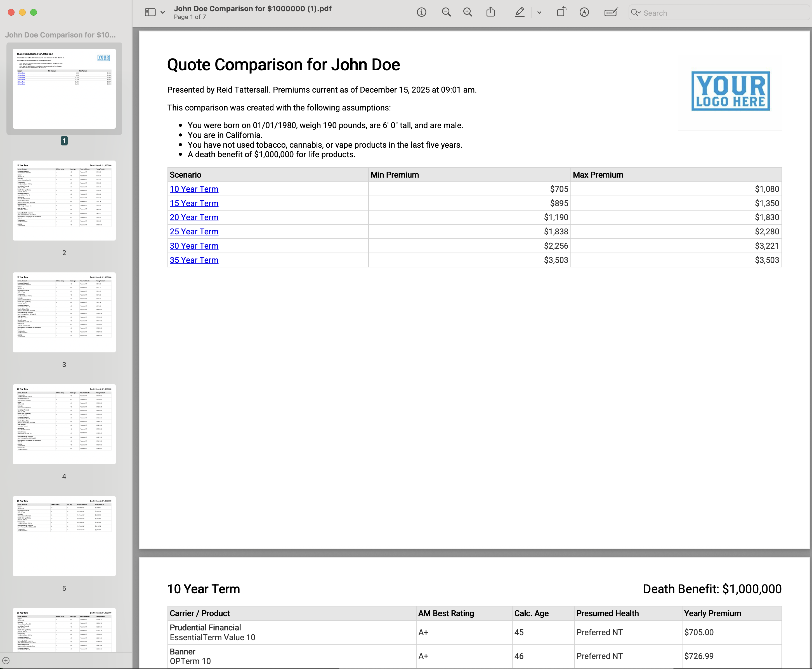
Task: Open the search options arrow
Action: (x=639, y=13)
